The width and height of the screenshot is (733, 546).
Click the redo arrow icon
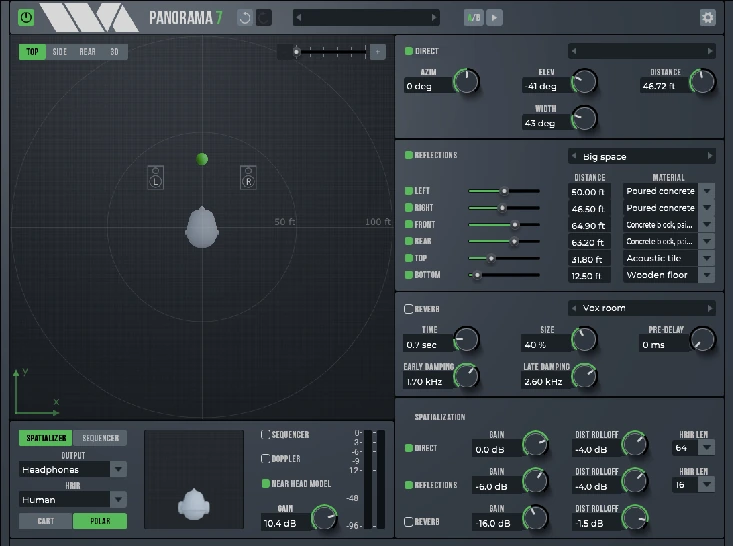264,18
